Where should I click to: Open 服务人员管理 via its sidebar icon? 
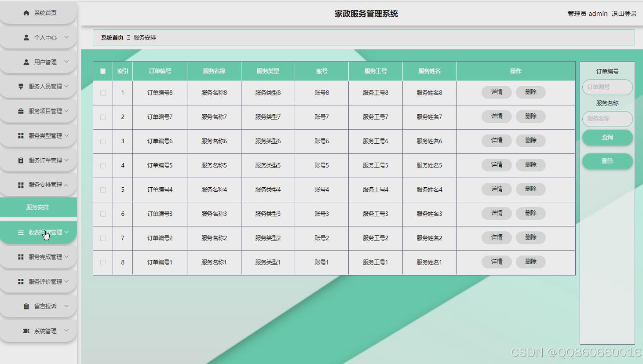point(20,87)
